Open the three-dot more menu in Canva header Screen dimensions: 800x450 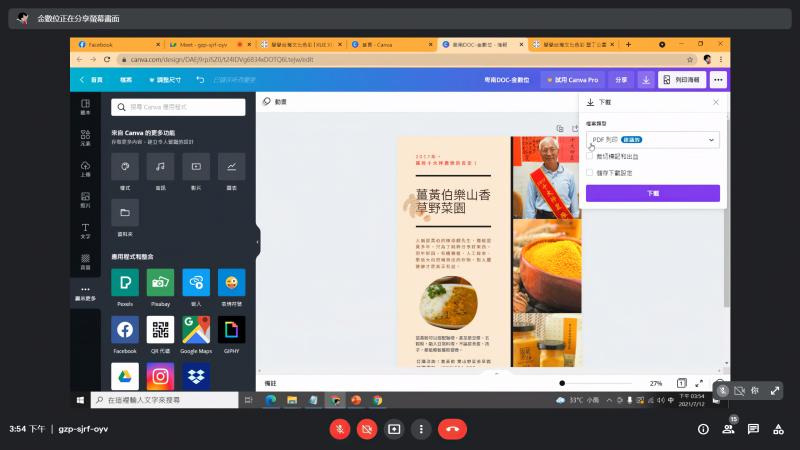coord(718,79)
